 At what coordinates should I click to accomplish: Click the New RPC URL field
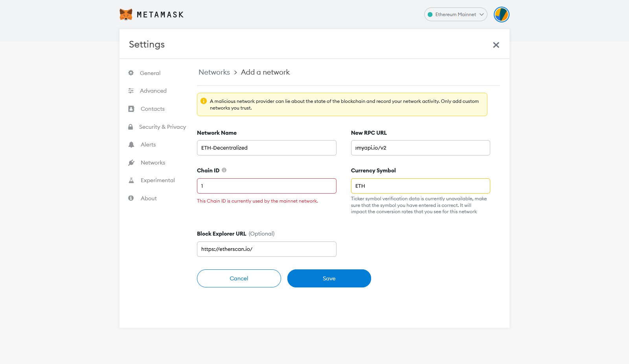pos(420,148)
